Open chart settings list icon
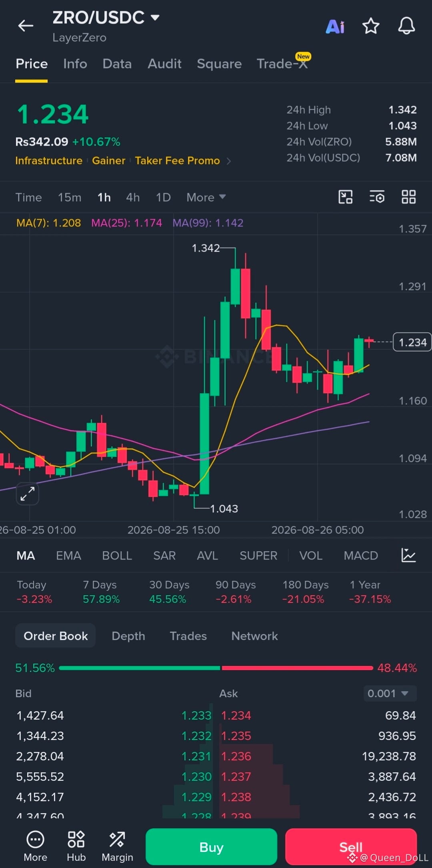 tap(377, 197)
